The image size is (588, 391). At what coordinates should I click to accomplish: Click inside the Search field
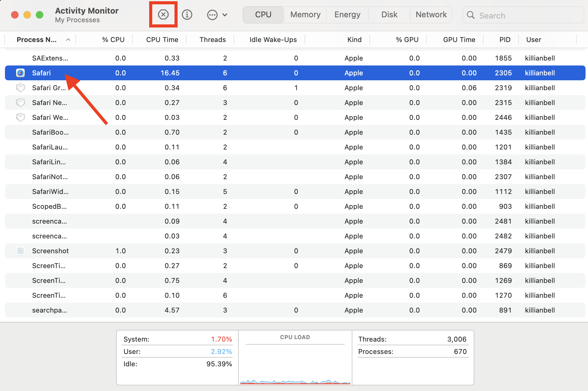coord(510,15)
